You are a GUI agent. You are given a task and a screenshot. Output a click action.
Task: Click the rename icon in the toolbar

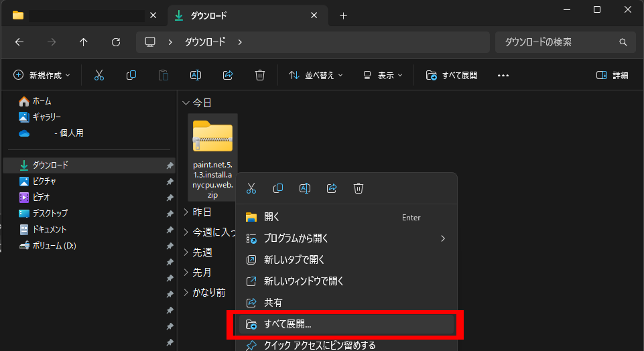[x=196, y=76]
